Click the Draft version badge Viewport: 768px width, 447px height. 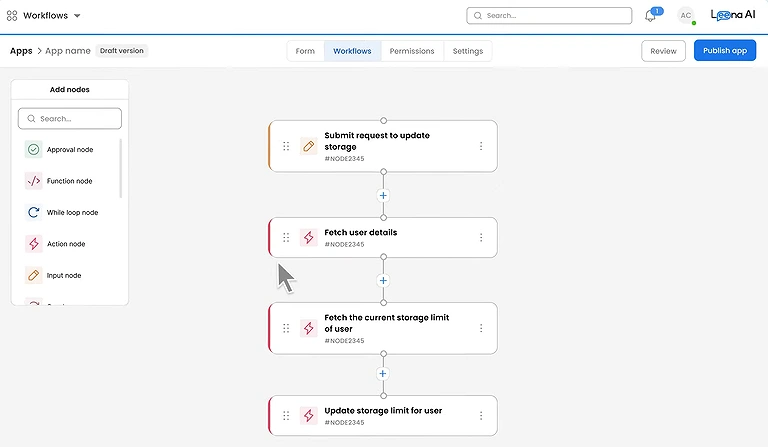pyautogui.click(x=121, y=50)
